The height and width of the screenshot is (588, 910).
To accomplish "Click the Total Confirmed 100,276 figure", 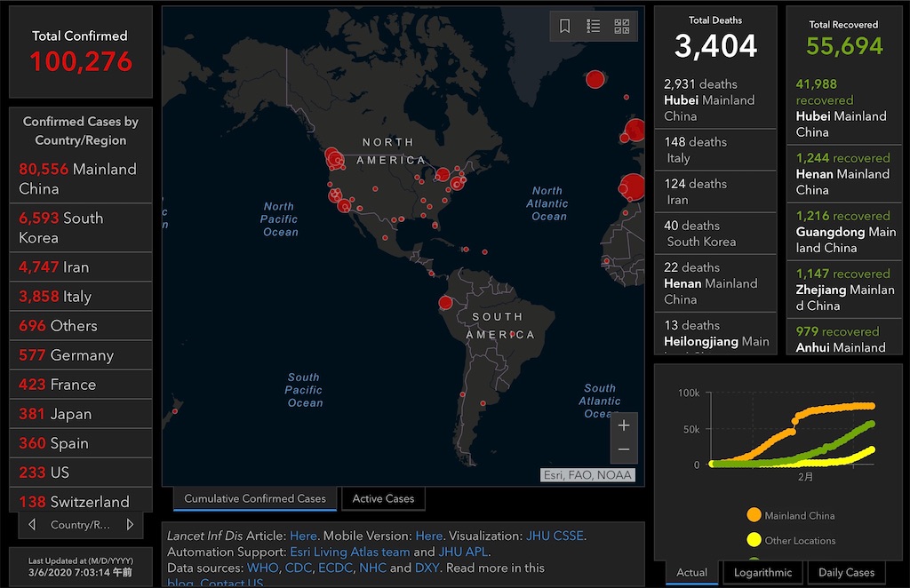I will (81, 62).
